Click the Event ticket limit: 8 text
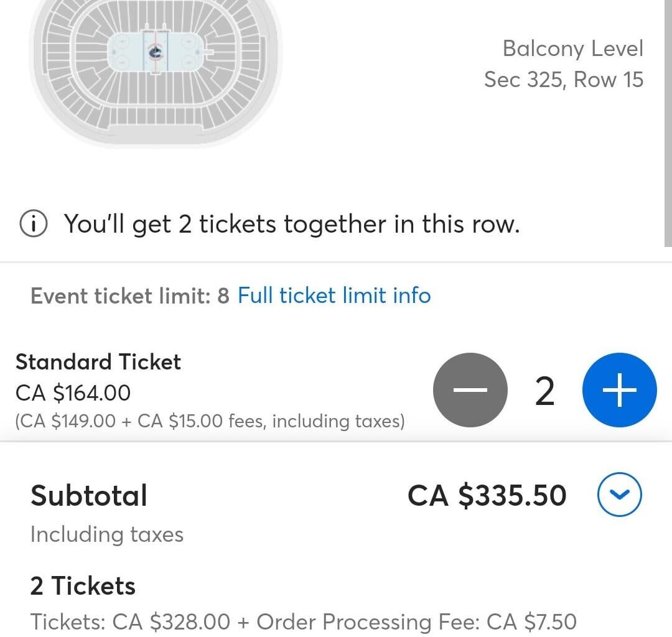 pos(129,296)
